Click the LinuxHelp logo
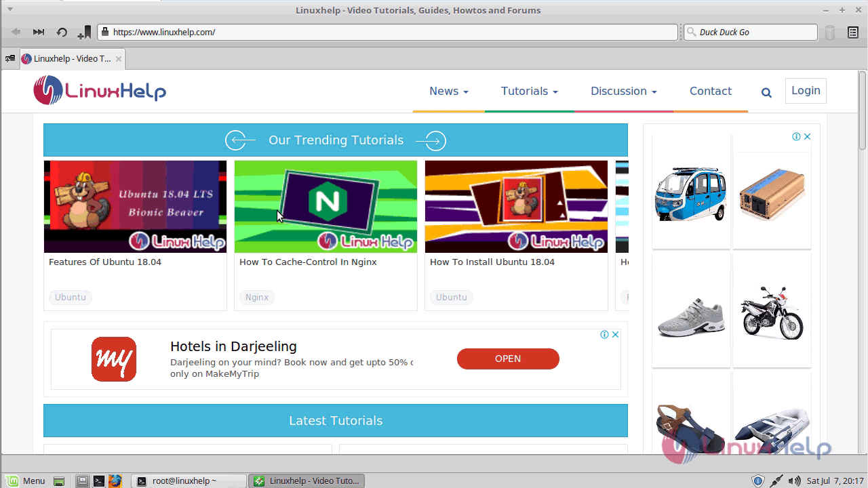Screen dimensions: 868x488 click(100, 90)
